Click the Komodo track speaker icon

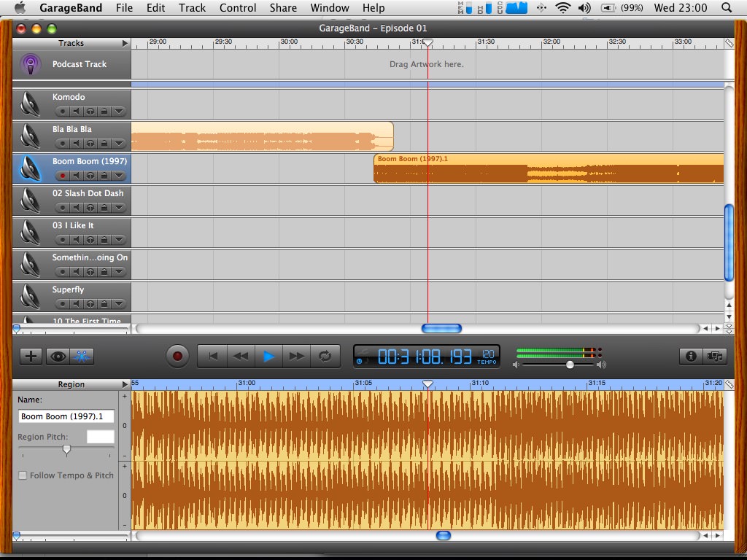click(x=30, y=104)
